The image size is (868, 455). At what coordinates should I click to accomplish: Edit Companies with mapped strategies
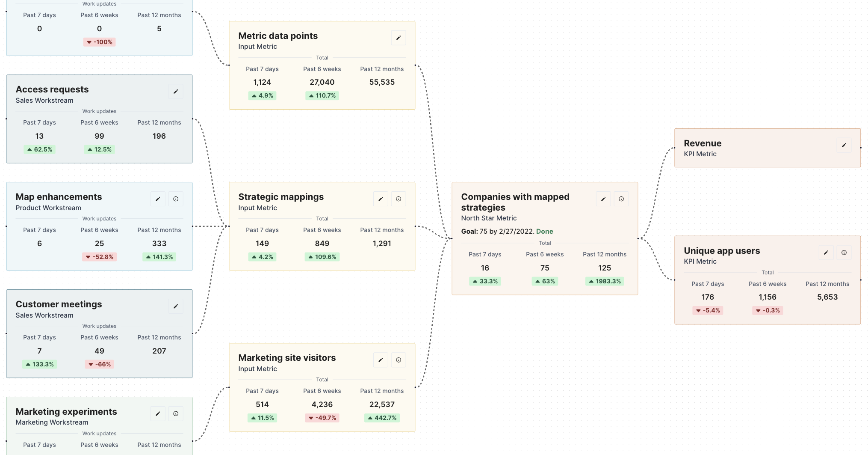click(603, 199)
